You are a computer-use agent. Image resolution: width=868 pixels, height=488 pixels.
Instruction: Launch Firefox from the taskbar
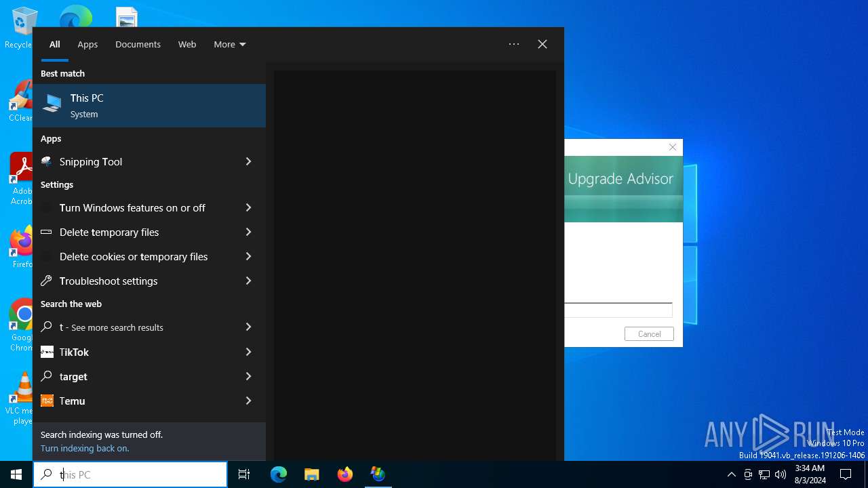pos(345,474)
